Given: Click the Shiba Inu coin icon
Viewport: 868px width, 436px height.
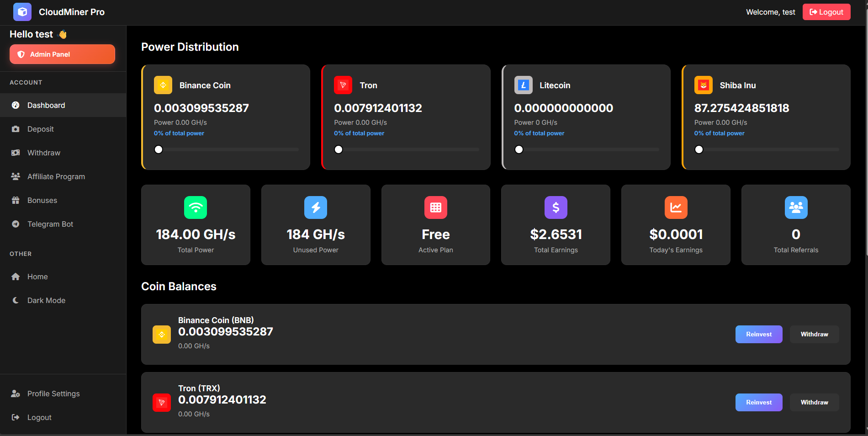Looking at the screenshot, I should click(703, 85).
